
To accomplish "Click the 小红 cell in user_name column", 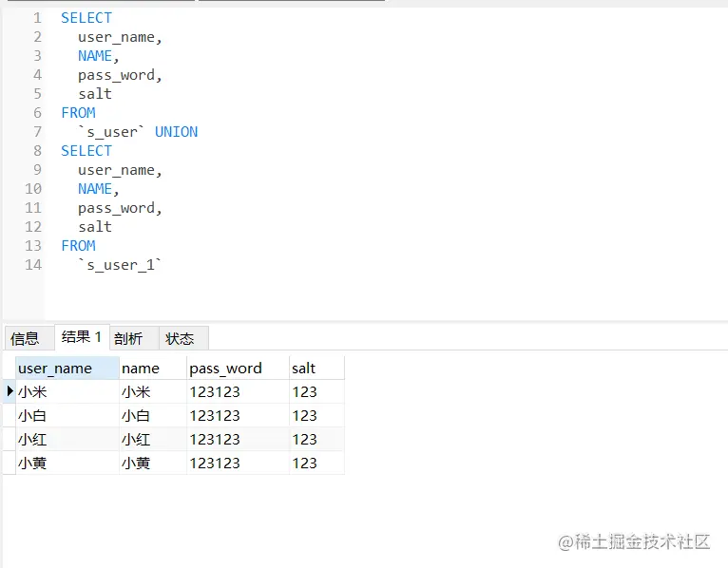I will pyautogui.click(x=32, y=440).
